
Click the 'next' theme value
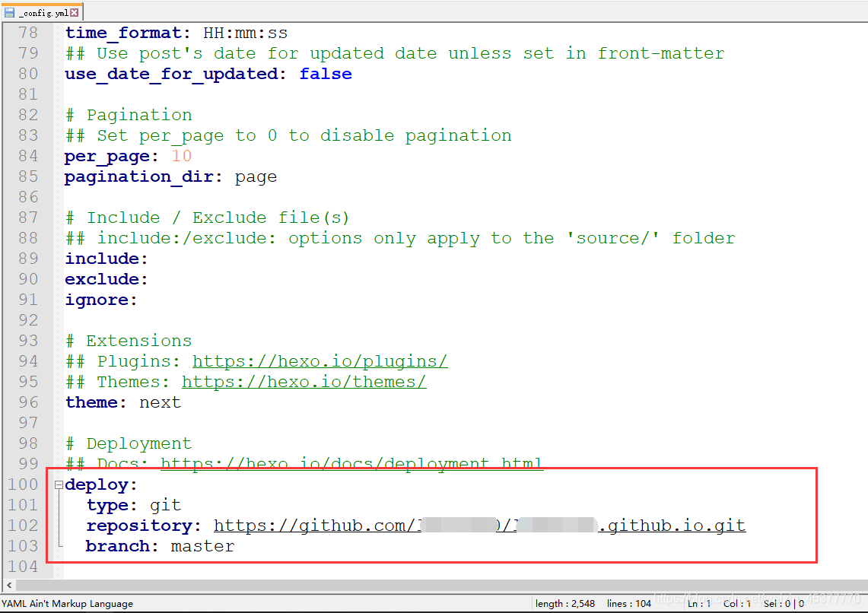pyautogui.click(x=160, y=403)
